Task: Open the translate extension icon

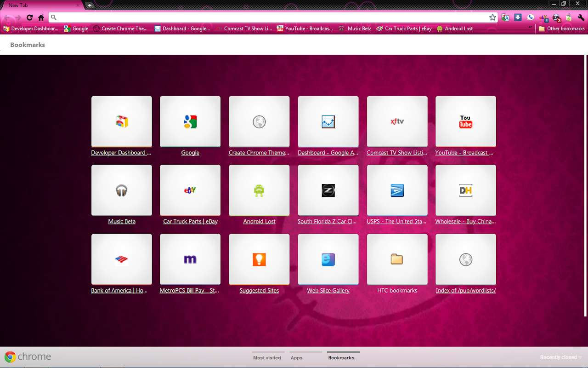Action: point(505,17)
